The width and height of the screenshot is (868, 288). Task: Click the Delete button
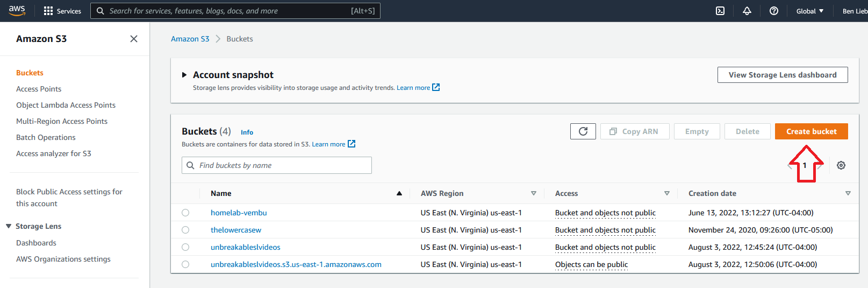748,131
